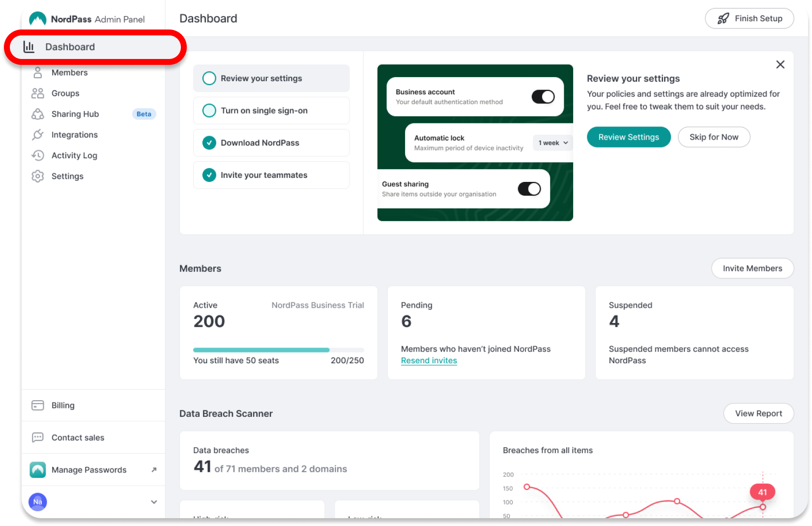Expand the account menu chevron
812x526 pixels.
tap(154, 502)
